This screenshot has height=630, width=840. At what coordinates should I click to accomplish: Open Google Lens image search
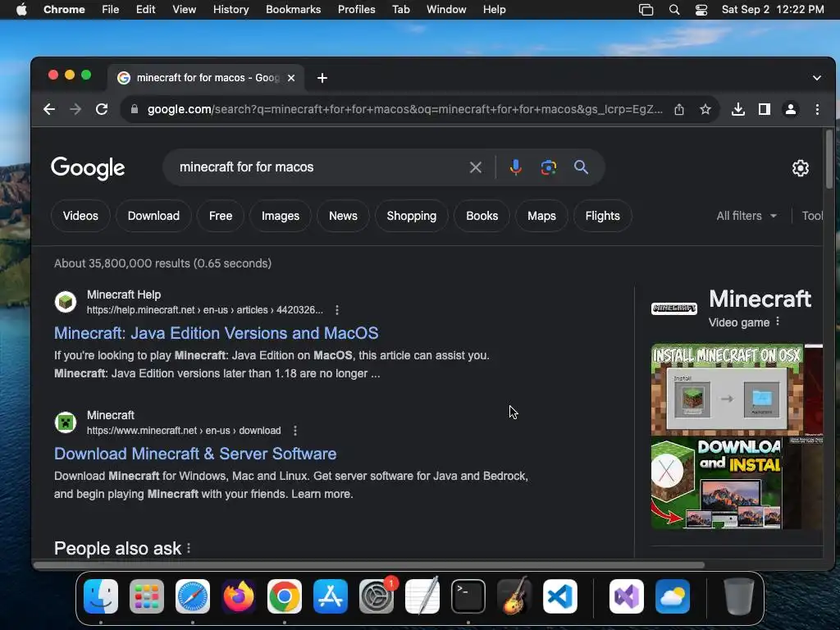[549, 167]
